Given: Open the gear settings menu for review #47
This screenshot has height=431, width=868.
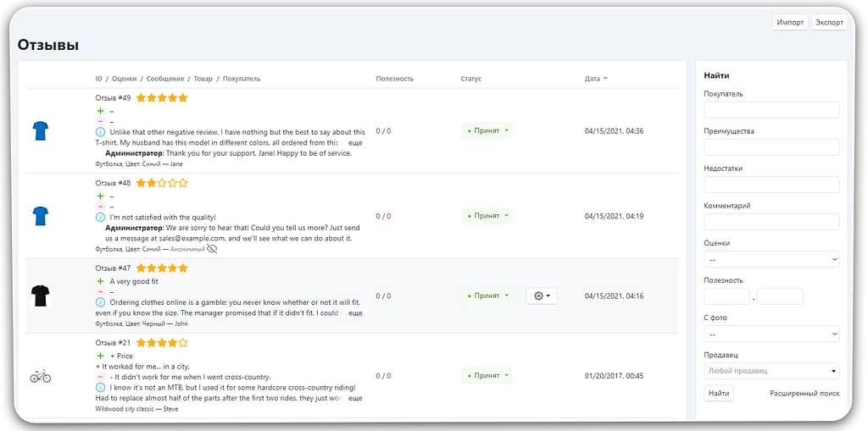Looking at the screenshot, I should [x=542, y=296].
